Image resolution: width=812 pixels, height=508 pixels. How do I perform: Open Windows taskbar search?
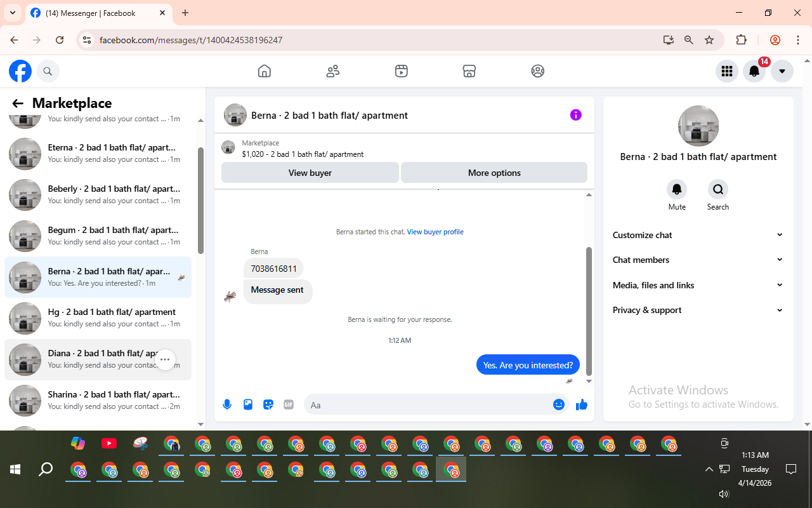[46, 470]
